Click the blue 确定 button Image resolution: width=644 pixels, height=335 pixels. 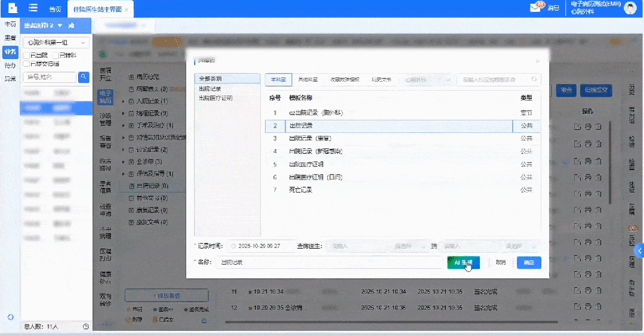[529, 262]
